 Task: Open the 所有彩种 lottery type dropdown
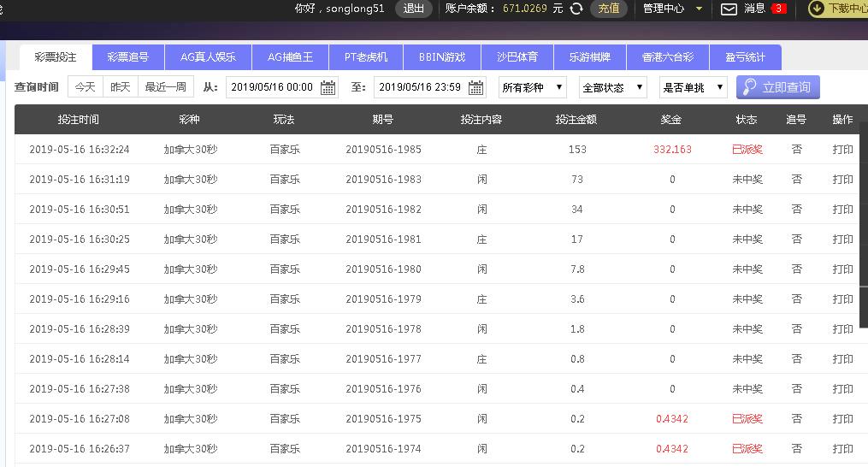click(533, 87)
